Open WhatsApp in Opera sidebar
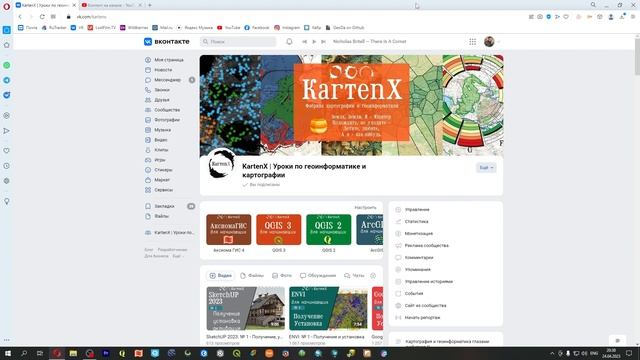640x360 pixels. (7, 65)
